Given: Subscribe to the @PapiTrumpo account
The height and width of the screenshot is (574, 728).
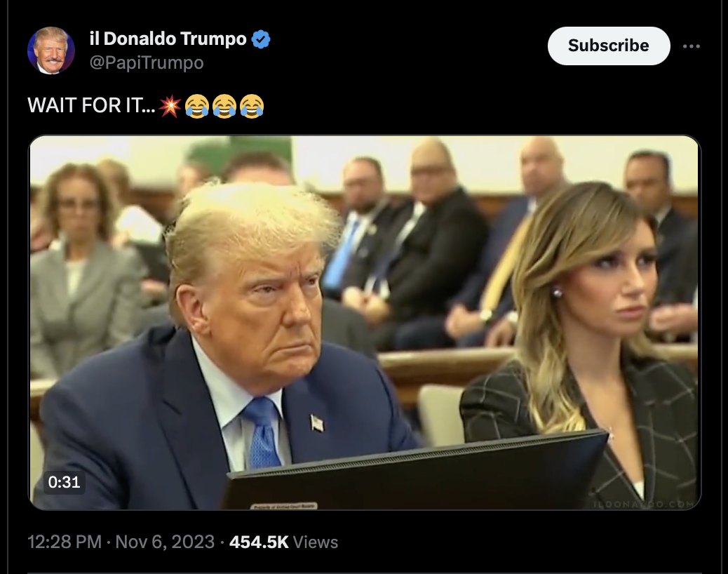Looking at the screenshot, I should [609, 46].
